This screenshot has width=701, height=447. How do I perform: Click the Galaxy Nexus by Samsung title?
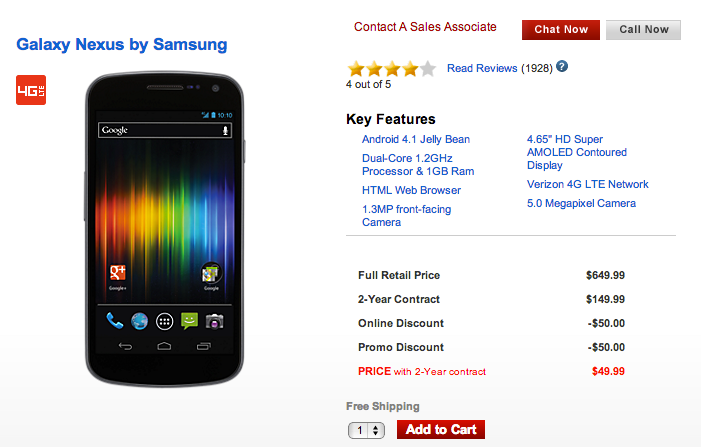tap(121, 45)
